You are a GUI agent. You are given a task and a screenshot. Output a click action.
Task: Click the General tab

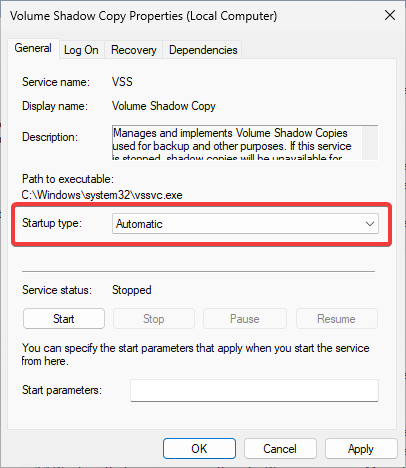(x=33, y=49)
